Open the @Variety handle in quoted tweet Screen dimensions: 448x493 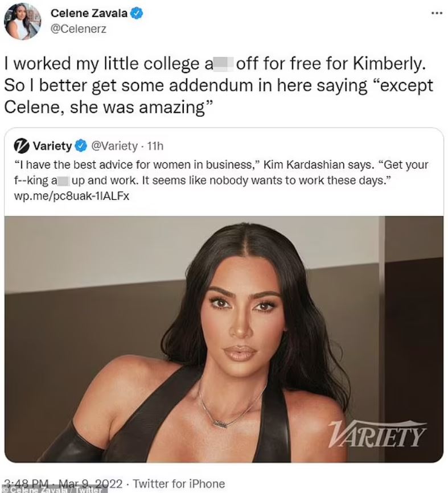click(114, 146)
